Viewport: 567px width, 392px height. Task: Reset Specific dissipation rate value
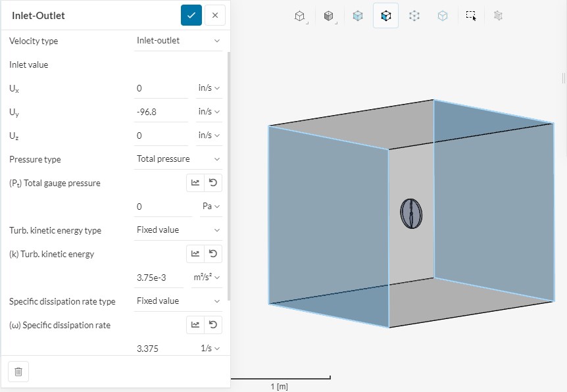(x=213, y=324)
